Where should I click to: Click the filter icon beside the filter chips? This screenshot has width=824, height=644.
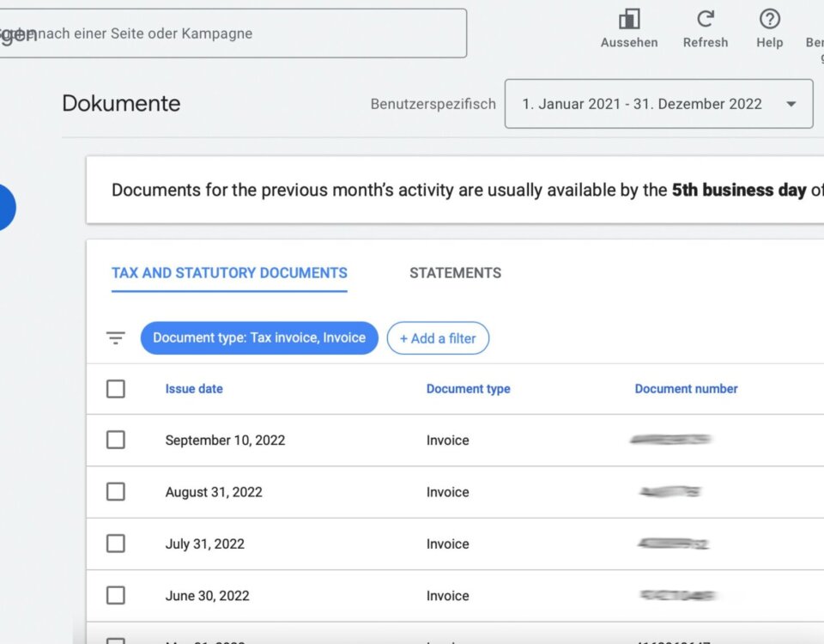tap(115, 337)
